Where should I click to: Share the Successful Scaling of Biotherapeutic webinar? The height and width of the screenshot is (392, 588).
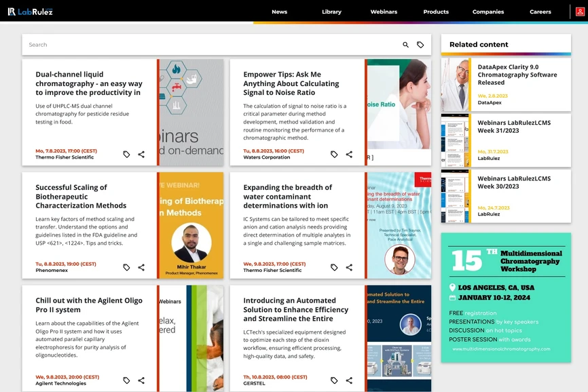click(141, 267)
